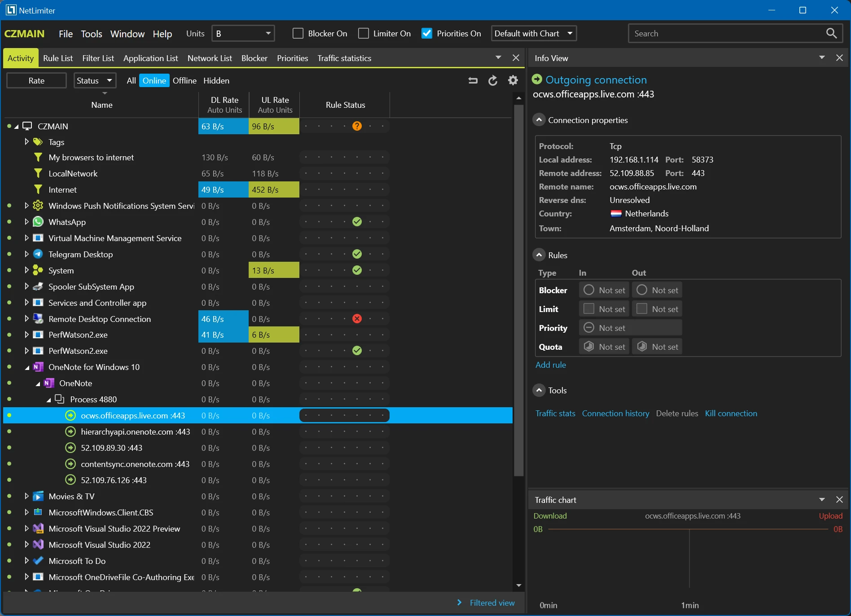This screenshot has height=616, width=851.
Task: Click the Filtered view link
Action: [x=492, y=603]
